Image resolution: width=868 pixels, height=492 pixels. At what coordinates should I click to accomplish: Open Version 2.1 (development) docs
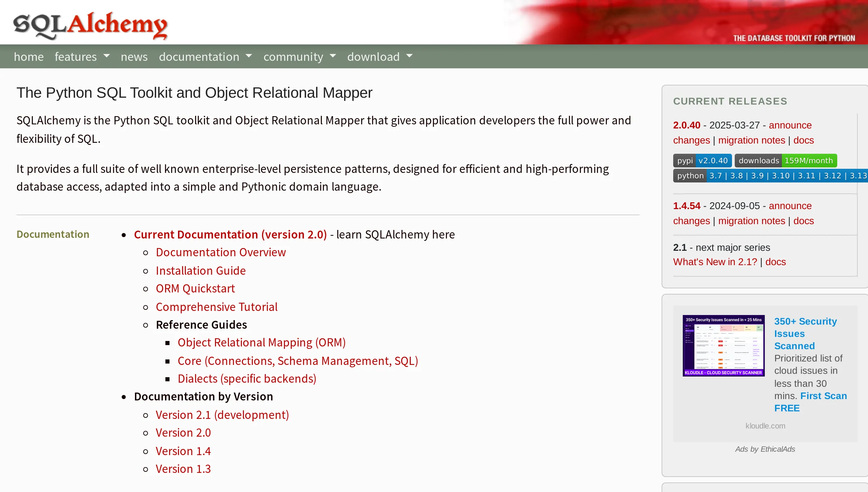coord(222,415)
